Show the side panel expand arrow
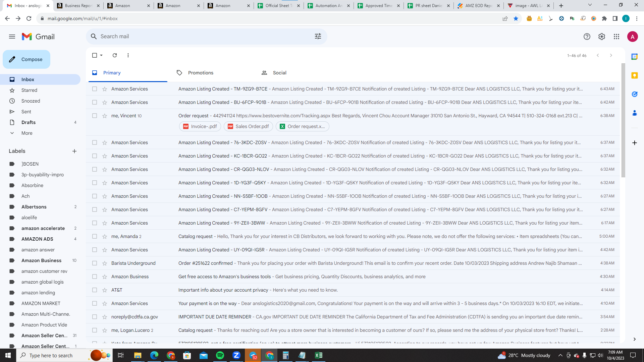644x362 pixels. pos(635,339)
